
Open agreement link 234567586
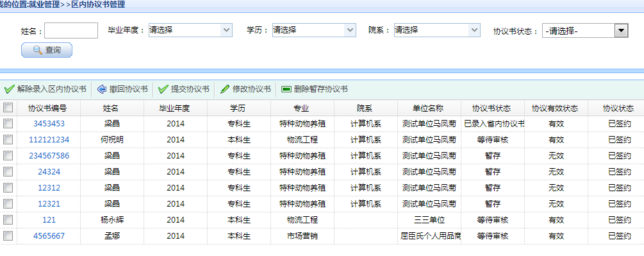coord(49,156)
